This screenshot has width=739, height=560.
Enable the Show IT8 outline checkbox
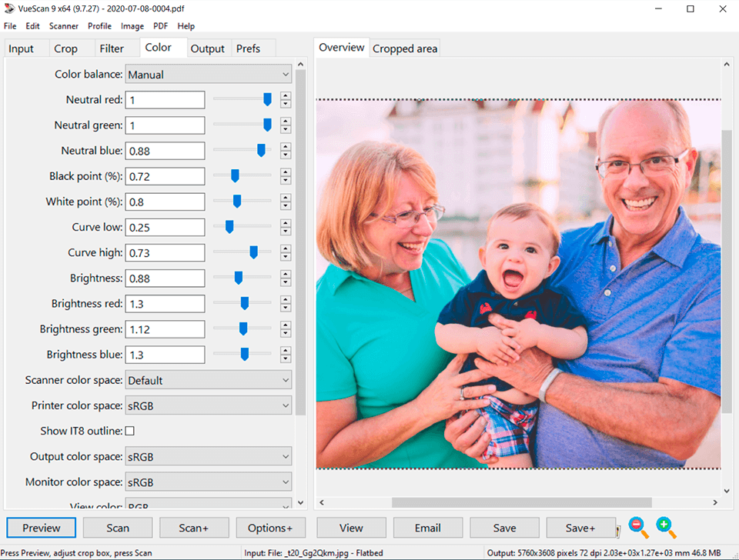[x=130, y=431]
